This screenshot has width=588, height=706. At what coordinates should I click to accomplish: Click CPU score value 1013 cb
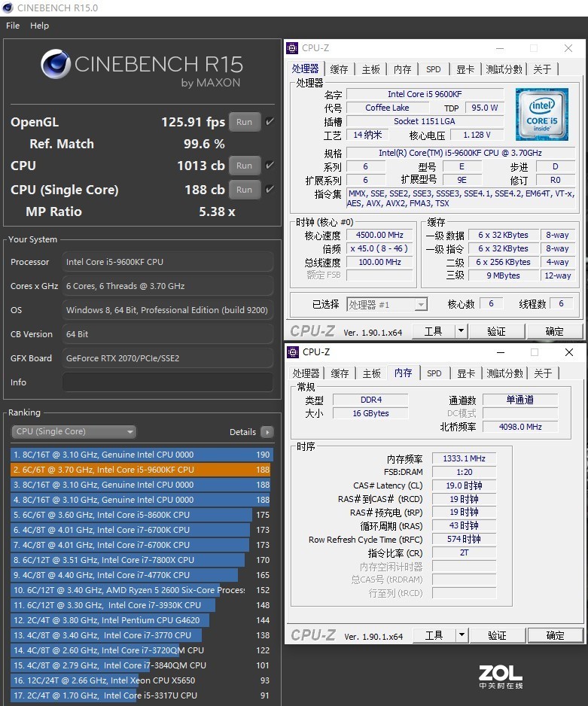click(201, 166)
